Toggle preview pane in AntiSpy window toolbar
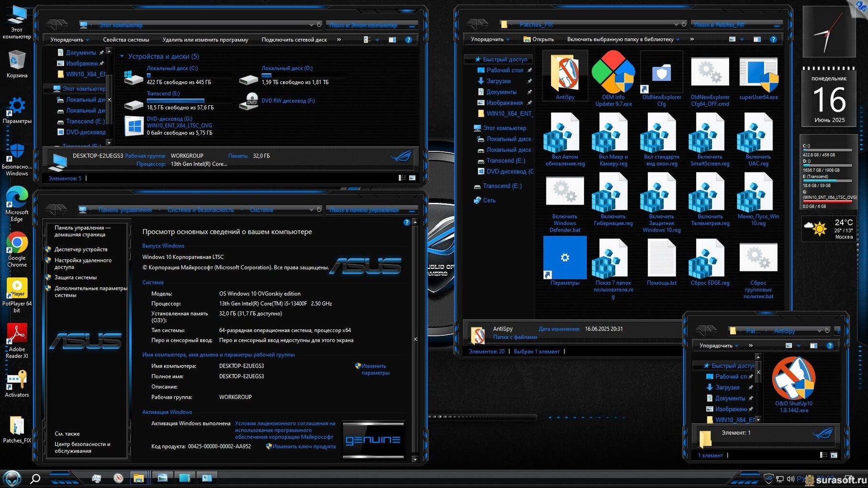Image resolution: width=868 pixels, height=488 pixels. (813, 345)
